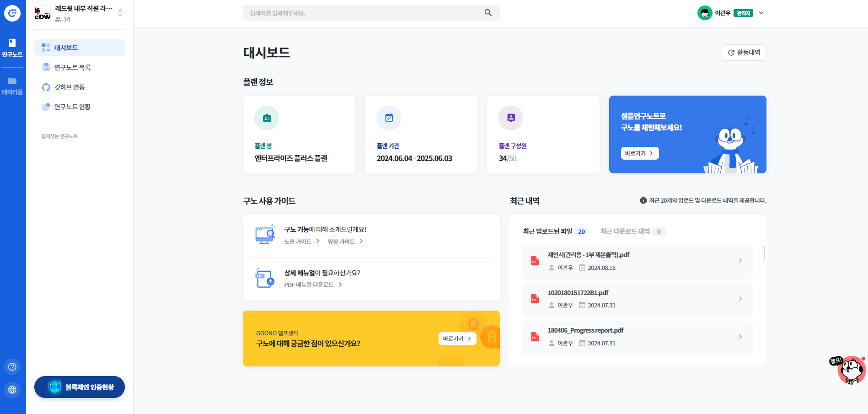Click the pie chart icon beside 연구노트 현황
The image size is (868, 414).
[x=46, y=107]
